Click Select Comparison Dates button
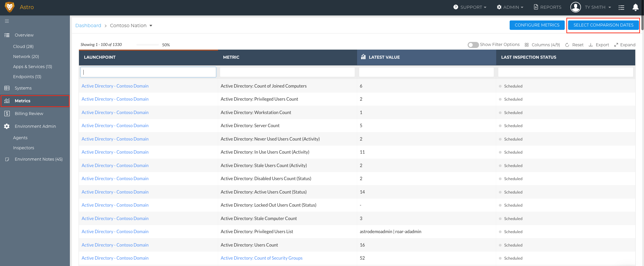 coord(603,25)
